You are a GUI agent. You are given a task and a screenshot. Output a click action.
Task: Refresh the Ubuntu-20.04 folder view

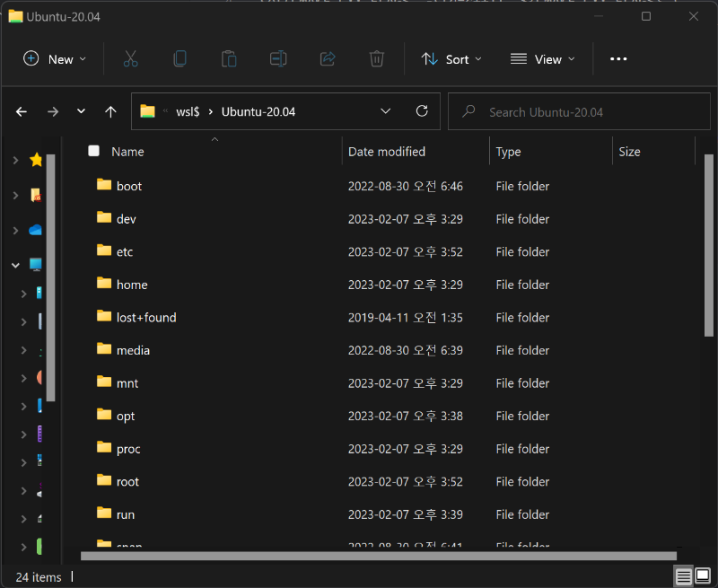[x=422, y=111]
